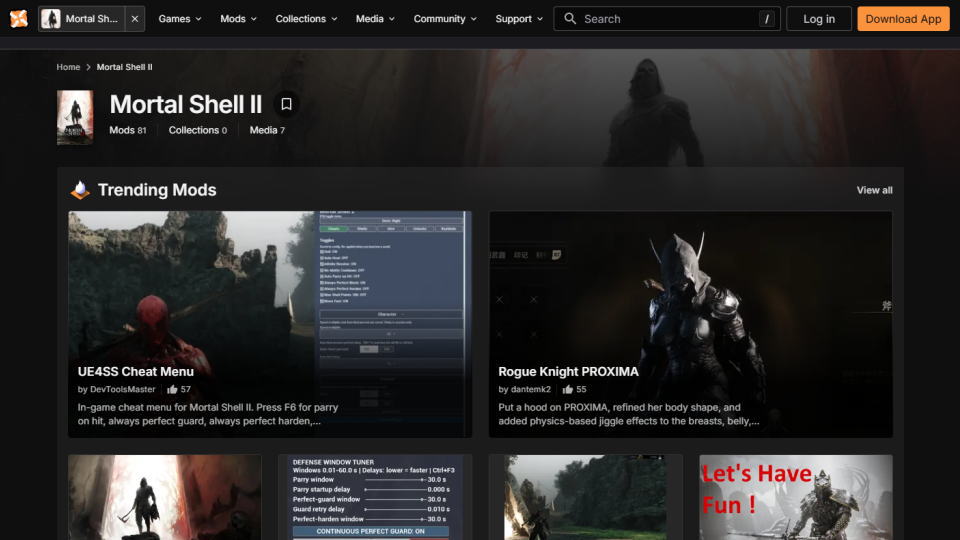Expand the Media dropdown menu
Screen dimensions: 960x540
(375, 18)
